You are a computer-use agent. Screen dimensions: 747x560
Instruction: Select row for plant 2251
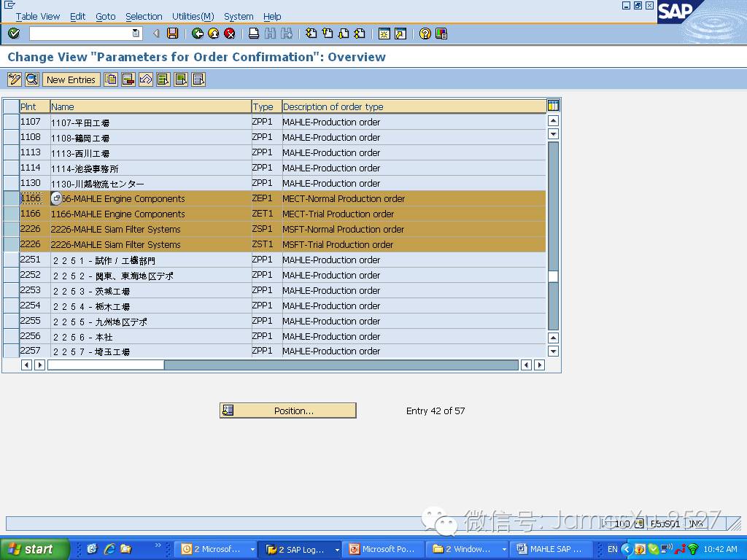[x=11, y=260]
